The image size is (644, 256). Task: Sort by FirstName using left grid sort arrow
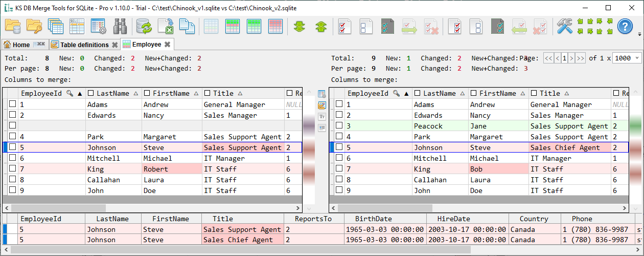[196, 94]
